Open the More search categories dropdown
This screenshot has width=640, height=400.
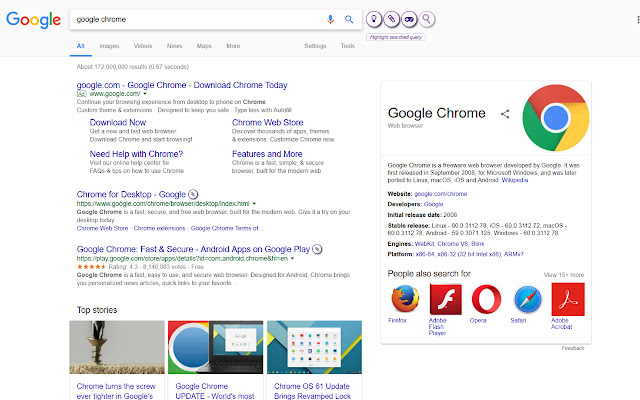233,46
